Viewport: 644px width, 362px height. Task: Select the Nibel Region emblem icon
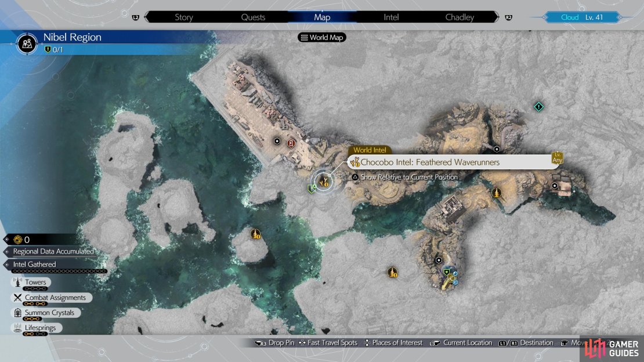[x=27, y=43]
